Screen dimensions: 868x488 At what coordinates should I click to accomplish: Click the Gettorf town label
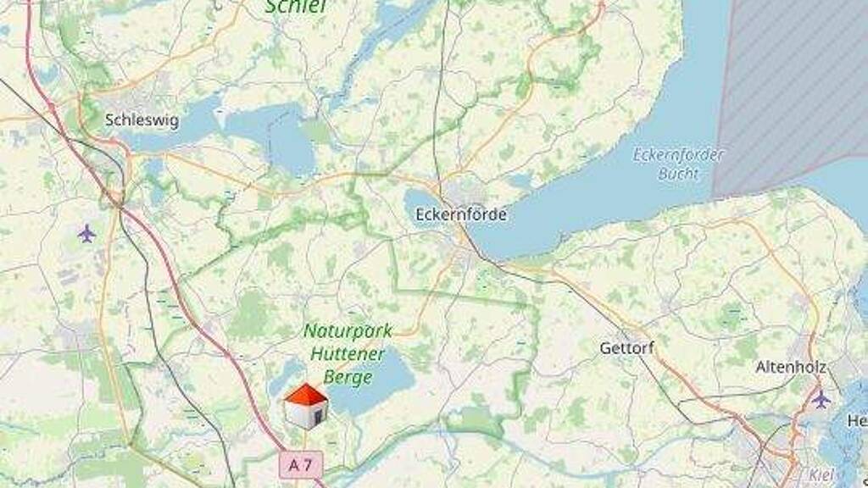(626, 348)
